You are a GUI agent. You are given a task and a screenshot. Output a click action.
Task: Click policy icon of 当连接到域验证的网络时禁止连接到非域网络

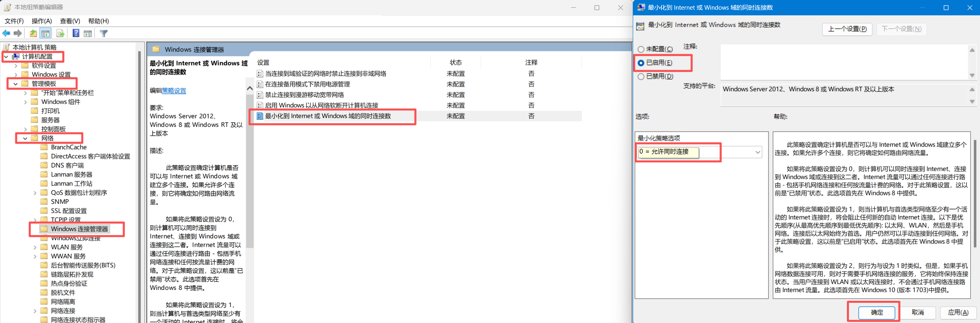260,74
